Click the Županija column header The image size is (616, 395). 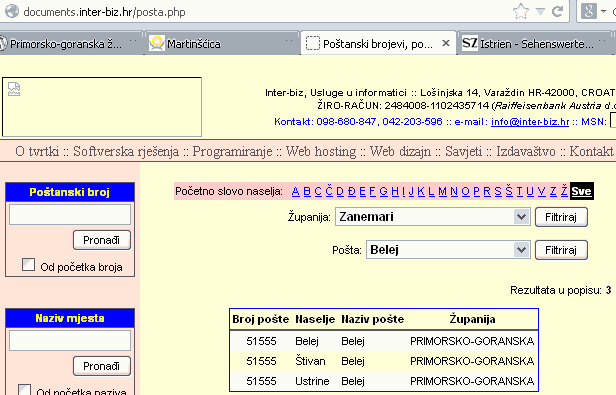(472, 319)
